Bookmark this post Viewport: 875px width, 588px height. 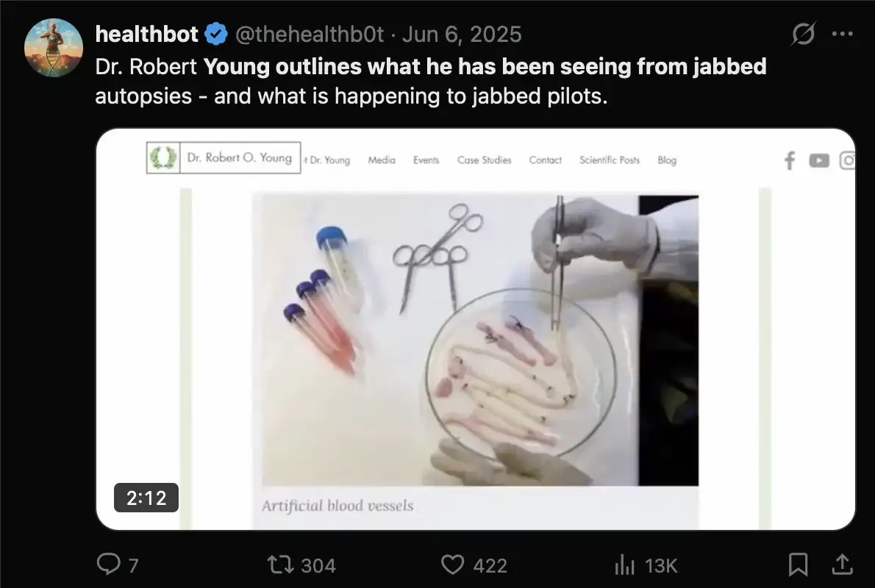tap(798, 564)
